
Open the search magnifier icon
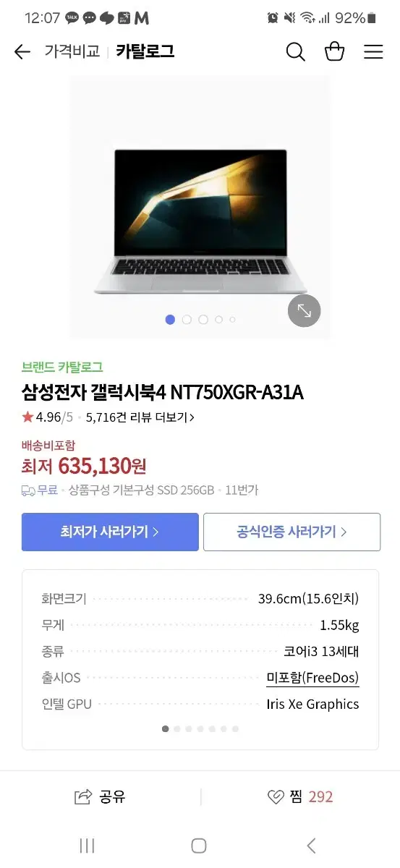(295, 52)
